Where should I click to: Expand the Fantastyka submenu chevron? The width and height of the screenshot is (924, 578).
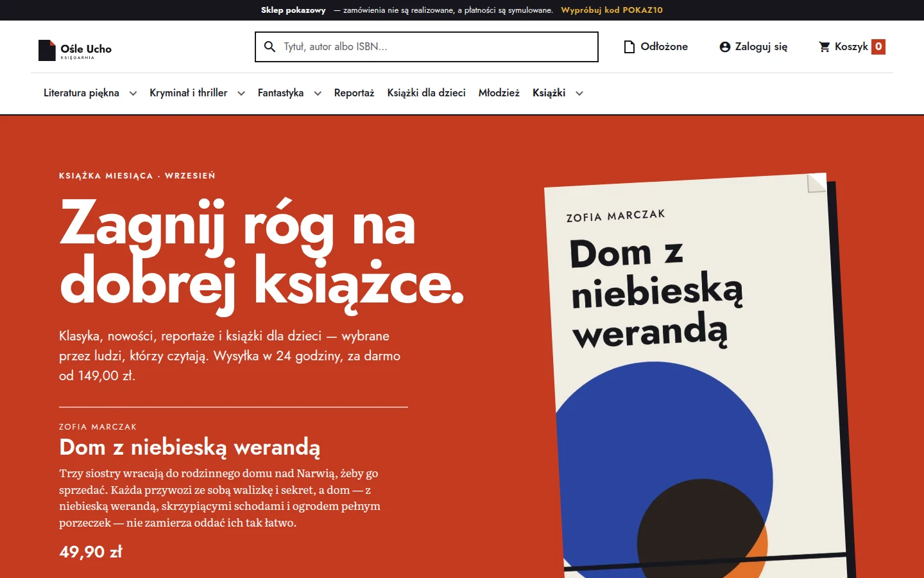(x=318, y=93)
